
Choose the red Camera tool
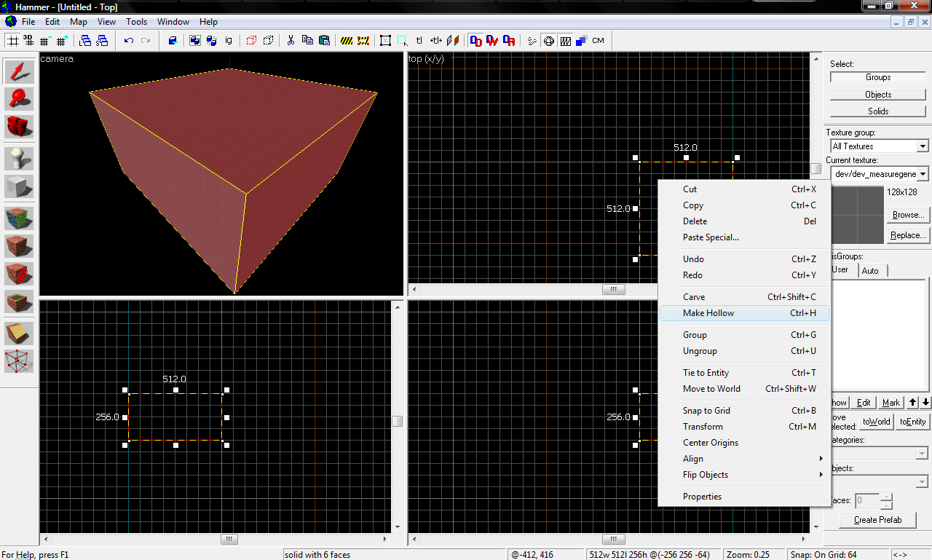20,126
